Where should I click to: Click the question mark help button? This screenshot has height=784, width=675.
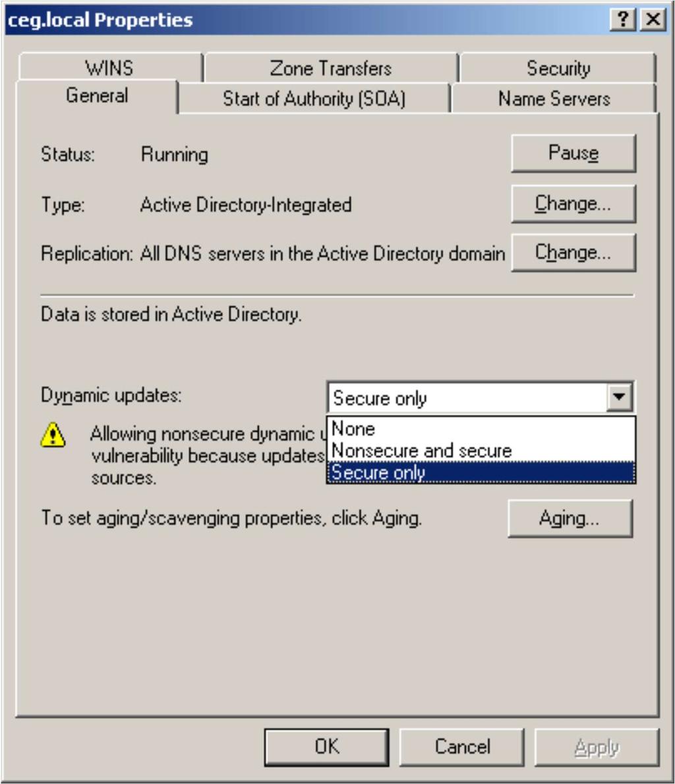(623, 20)
